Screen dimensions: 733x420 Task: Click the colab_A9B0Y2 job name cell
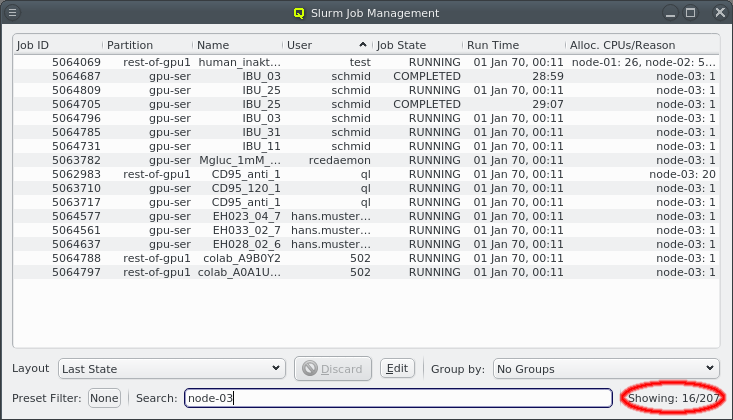[x=242, y=259]
